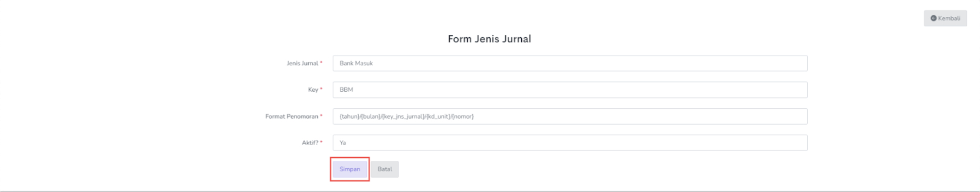Viewport: 980px width, 192px height.
Task: Click the selected Ya value
Action: [343, 143]
